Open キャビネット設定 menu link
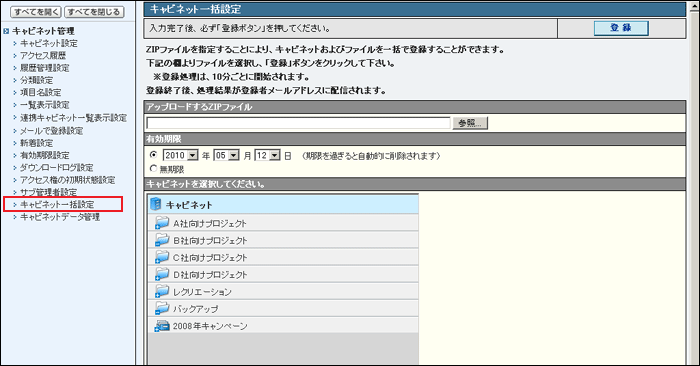This screenshot has width=700, height=366. [x=49, y=43]
